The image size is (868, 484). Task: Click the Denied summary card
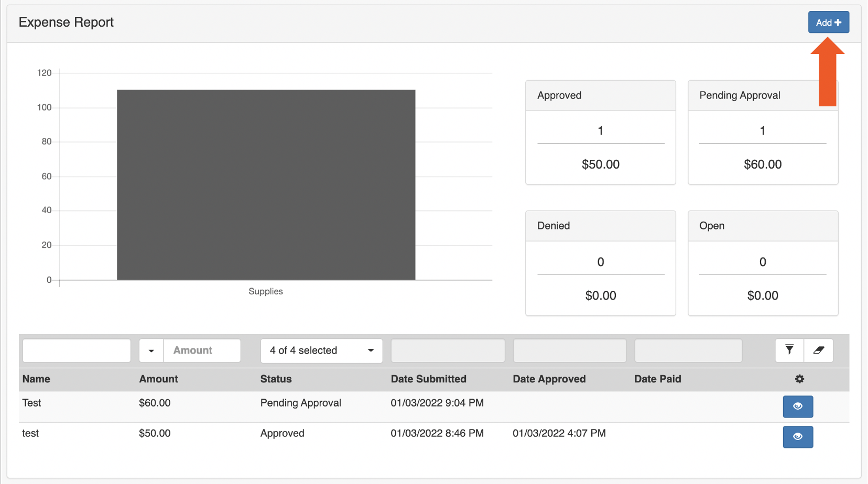(600, 263)
